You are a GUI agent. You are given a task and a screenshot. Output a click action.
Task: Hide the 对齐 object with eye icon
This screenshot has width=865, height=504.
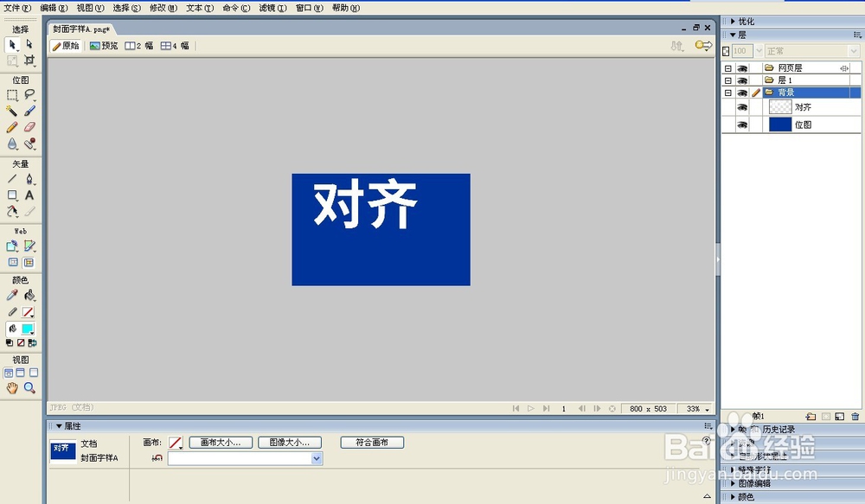click(x=742, y=107)
